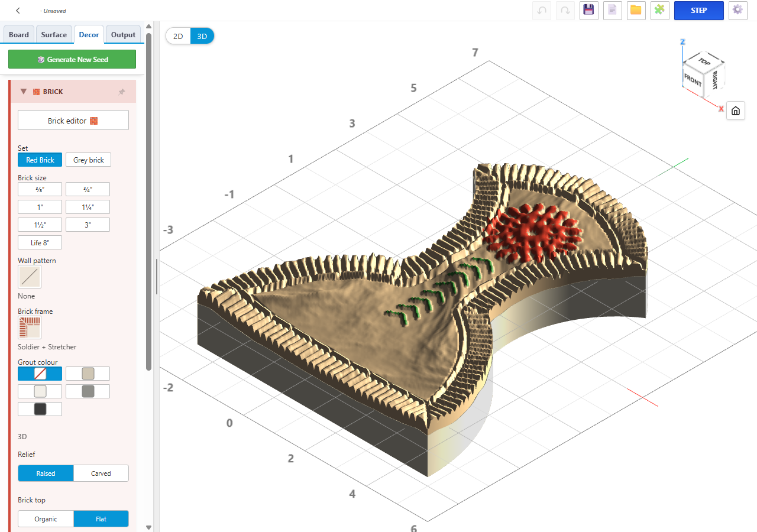The width and height of the screenshot is (757, 532).
Task: Open the Wall pattern None thumbnail
Action: 30,277
